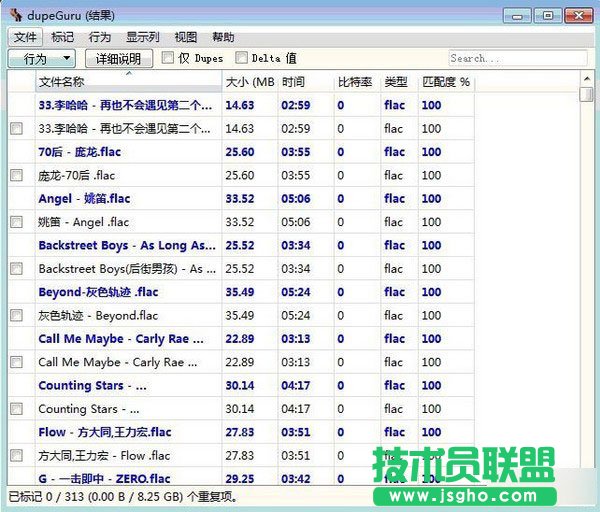This screenshot has height=512, width=600.
Task: Click the vertical scrollbar thumb
Action: coord(587,94)
